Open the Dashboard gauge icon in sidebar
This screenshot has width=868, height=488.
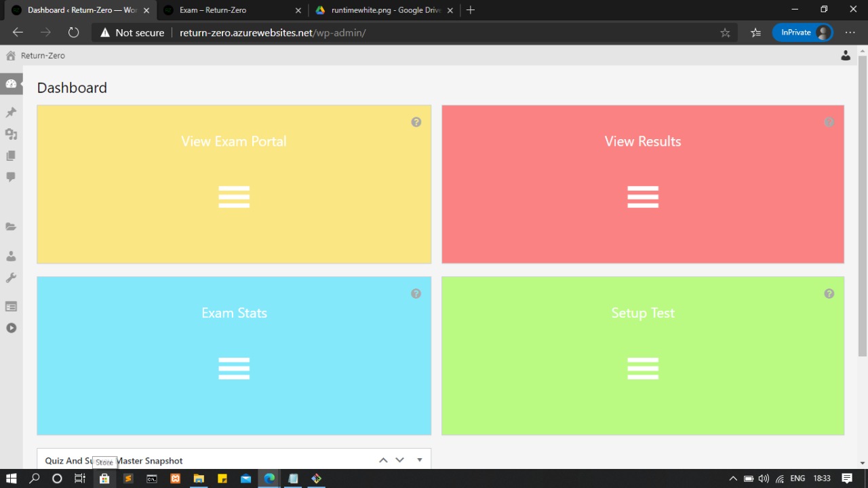coord(11,83)
